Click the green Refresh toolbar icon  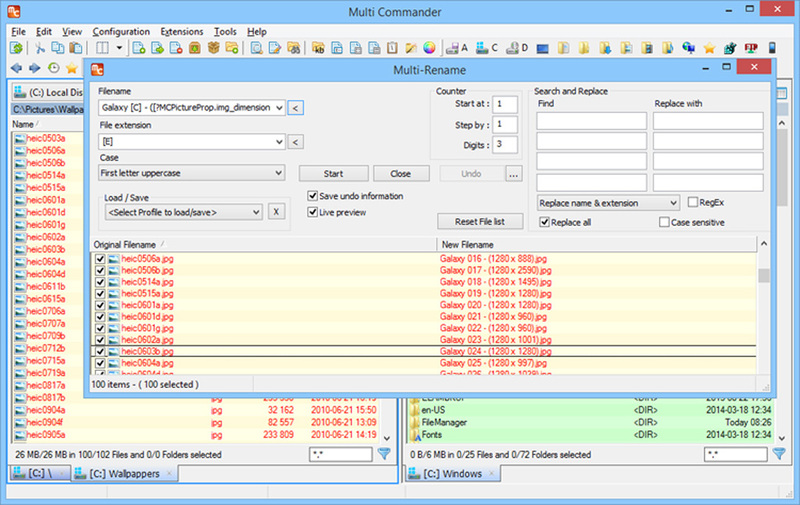pyautogui.click(x=17, y=48)
